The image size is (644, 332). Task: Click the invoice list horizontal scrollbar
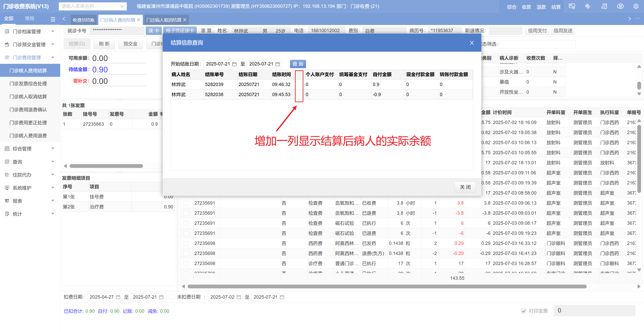pyautogui.click(x=106, y=166)
